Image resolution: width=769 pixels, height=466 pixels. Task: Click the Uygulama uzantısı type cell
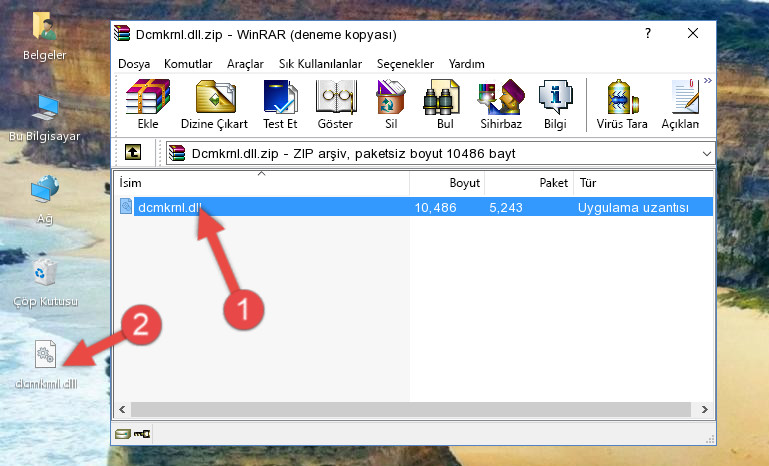click(x=633, y=207)
